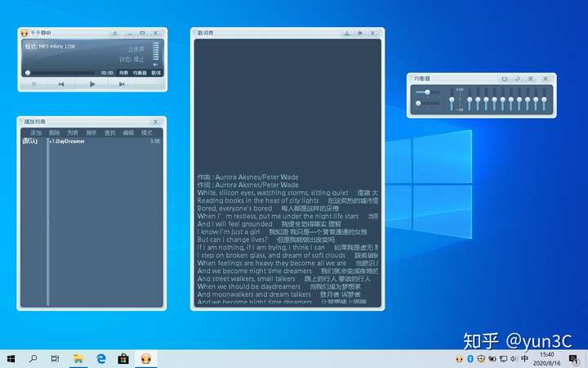Click the equalizer reset arrow icon
Screen dimensions: 588x368
(x=518, y=79)
